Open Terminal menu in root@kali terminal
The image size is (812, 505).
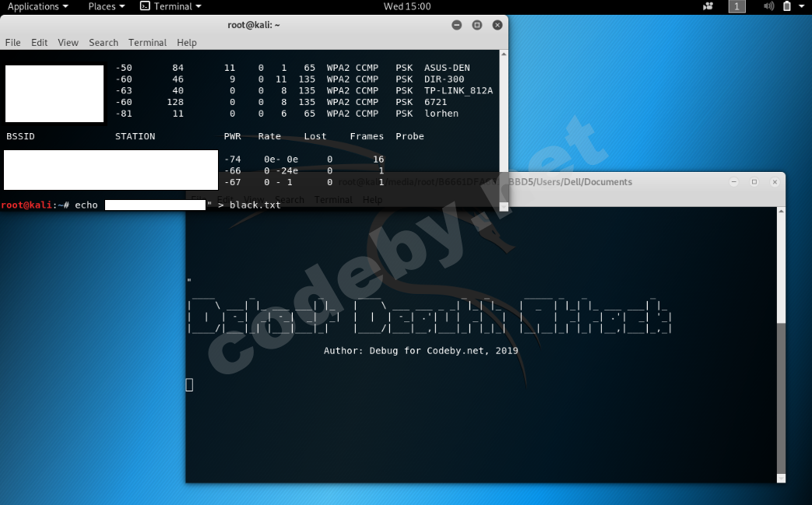point(148,43)
